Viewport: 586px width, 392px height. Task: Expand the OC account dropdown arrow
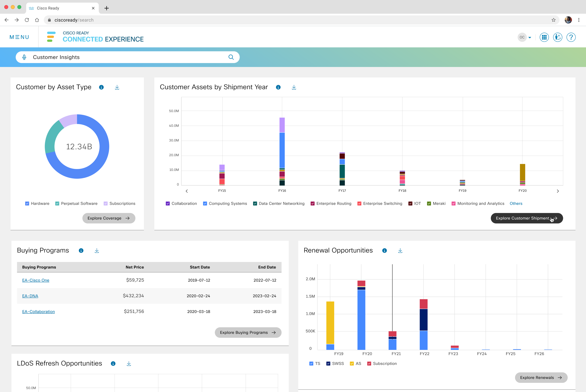pyautogui.click(x=530, y=37)
